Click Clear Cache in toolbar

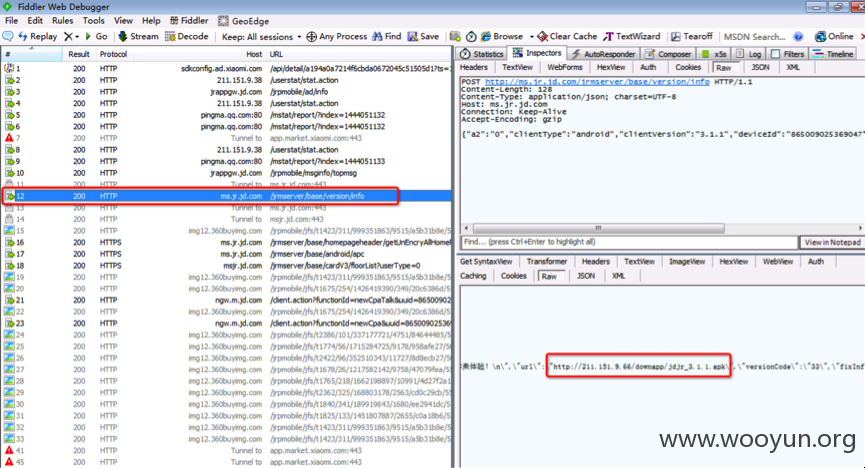(x=567, y=36)
